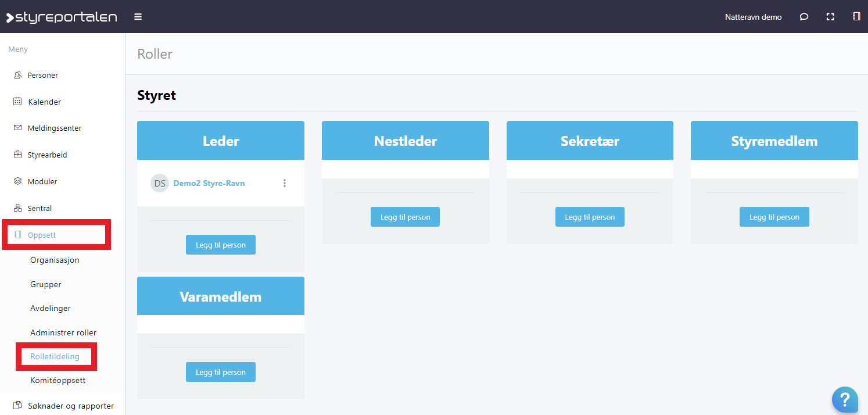The width and height of the screenshot is (868, 415).
Task: Open Natteravn demo account menu
Action: click(753, 17)
